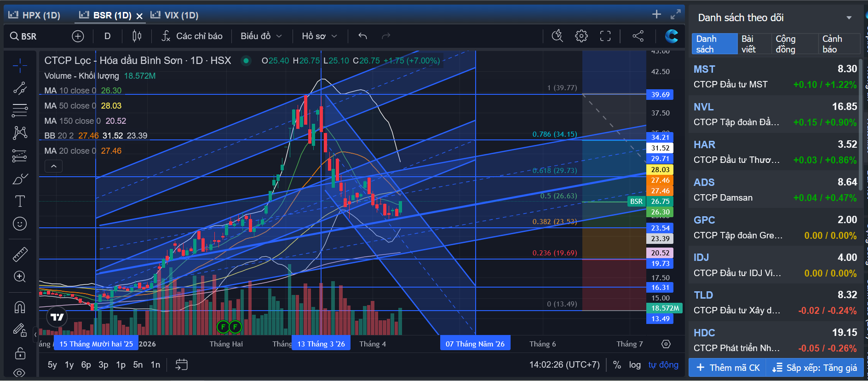
Task: Collapse the indicator legend
Action: tap(53, 166)
